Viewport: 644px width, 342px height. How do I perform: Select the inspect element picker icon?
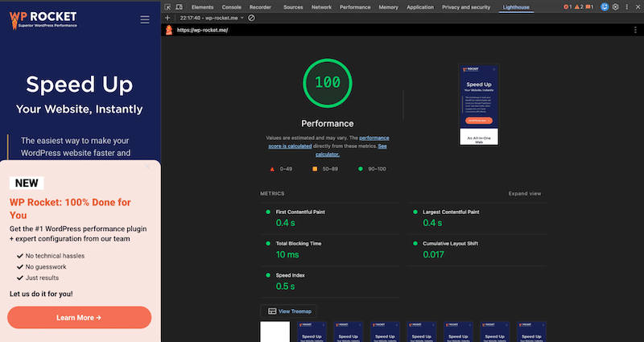point(167,7)
